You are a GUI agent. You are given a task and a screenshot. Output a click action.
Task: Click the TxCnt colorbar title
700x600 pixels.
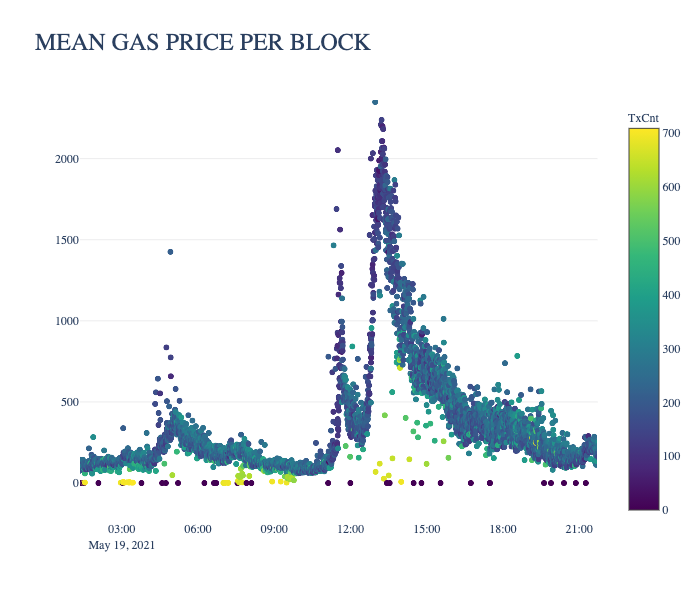(643, 118)
